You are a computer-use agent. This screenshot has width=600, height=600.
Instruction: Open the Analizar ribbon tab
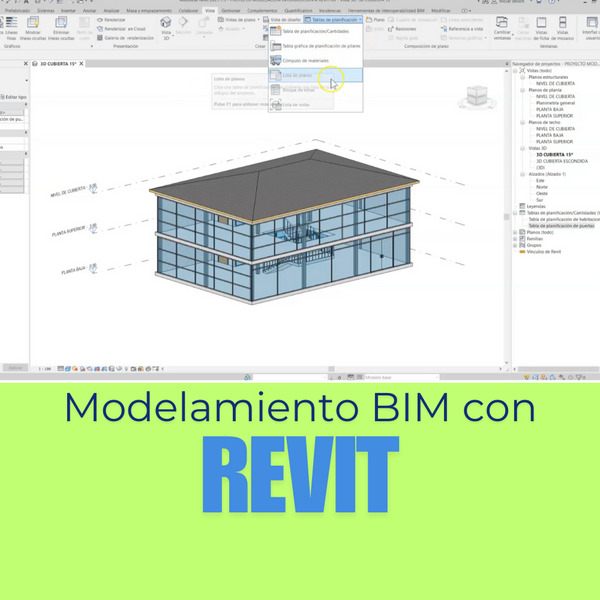[111, 10]
